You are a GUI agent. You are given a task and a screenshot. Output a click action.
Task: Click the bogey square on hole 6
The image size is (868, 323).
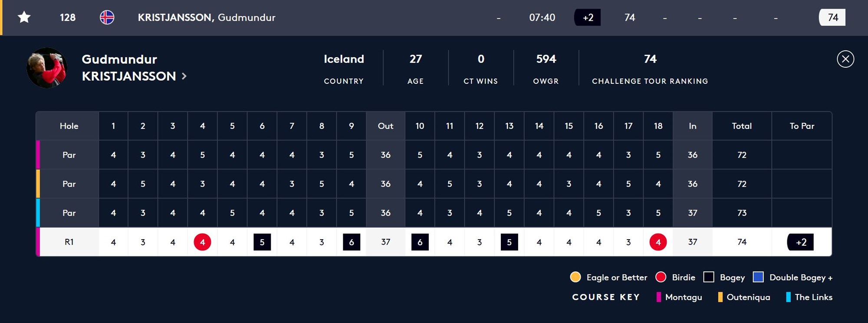coord(262,242)
